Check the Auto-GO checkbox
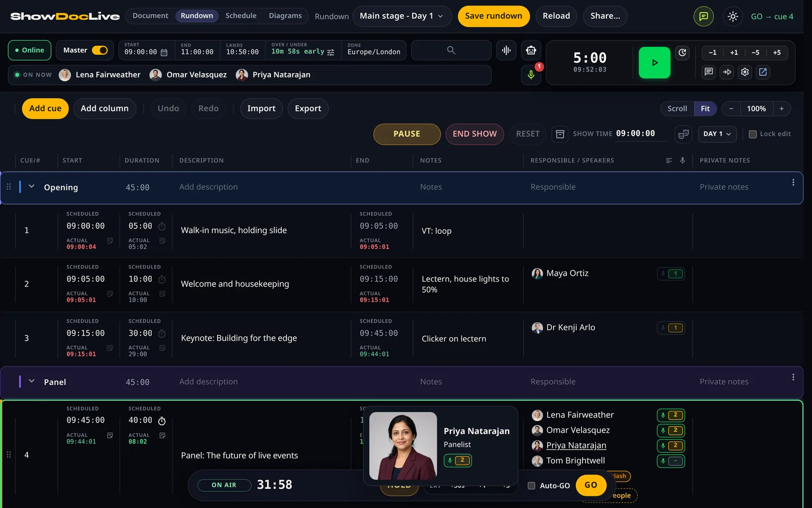Viewport: 812px width, 508px height. pos(531,486)
